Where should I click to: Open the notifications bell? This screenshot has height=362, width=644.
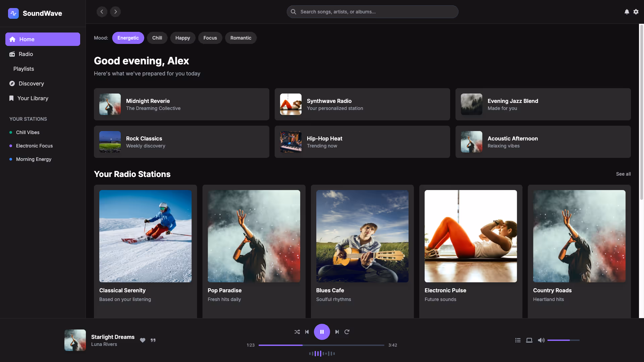tap(627, 12)
